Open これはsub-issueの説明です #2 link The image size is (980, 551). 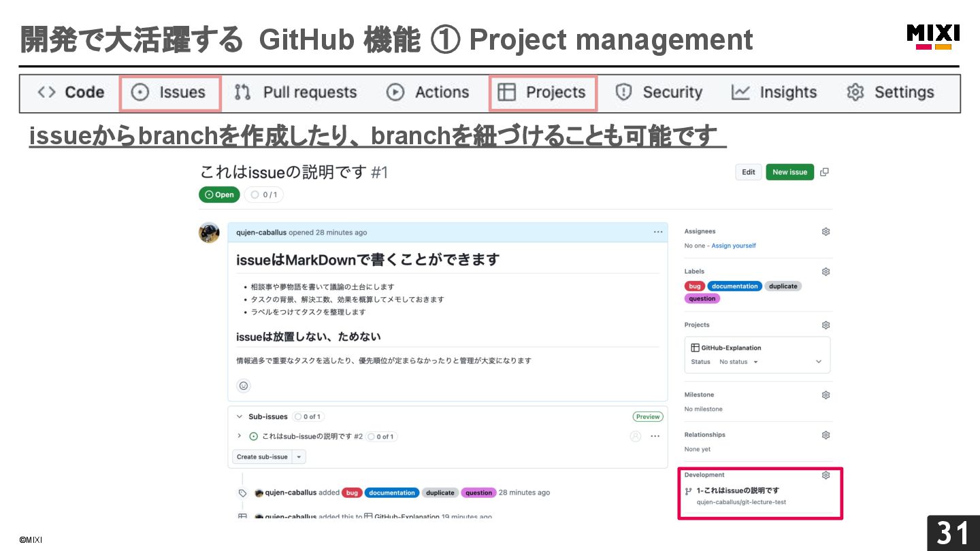pos(312,437)
